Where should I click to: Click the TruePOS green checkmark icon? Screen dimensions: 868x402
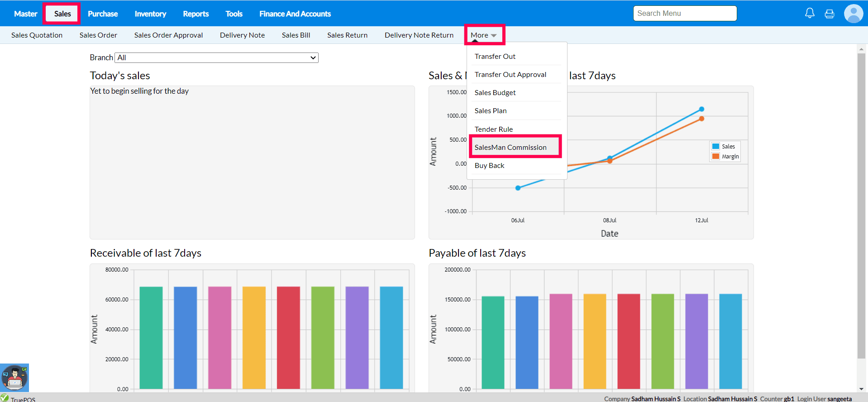coord(5,398)
